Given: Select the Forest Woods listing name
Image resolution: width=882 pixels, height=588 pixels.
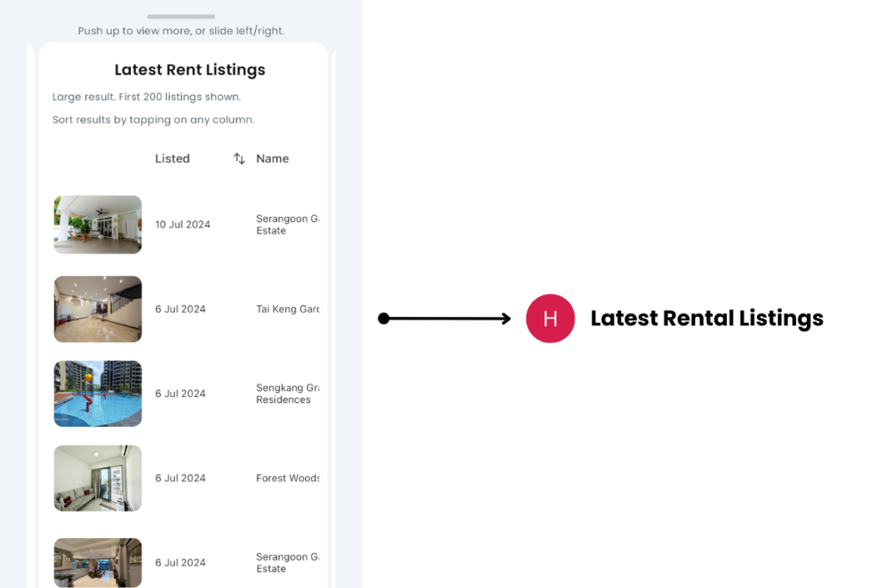Looking at the screenshot, I should 288,478.
